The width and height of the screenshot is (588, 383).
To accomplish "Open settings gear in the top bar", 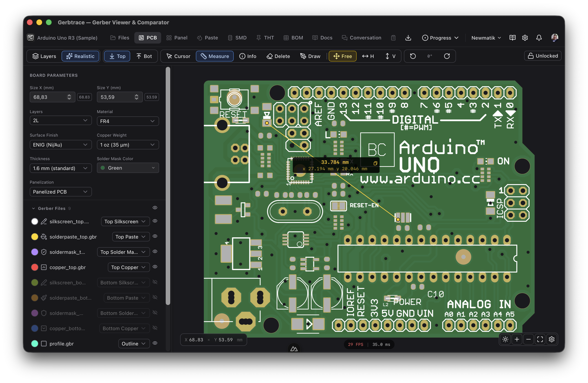I will point(525,38).
